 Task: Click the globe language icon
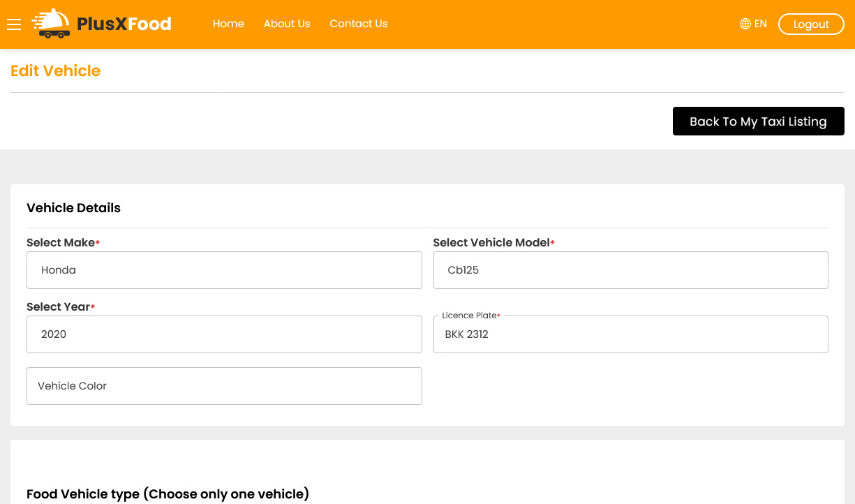[x=745, y=24]
